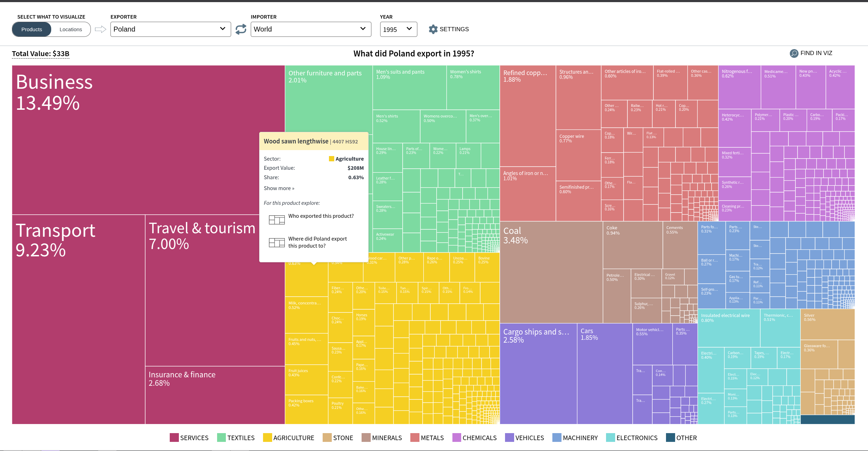
Task: Click the Other legend color swatch
Action: 670,437
